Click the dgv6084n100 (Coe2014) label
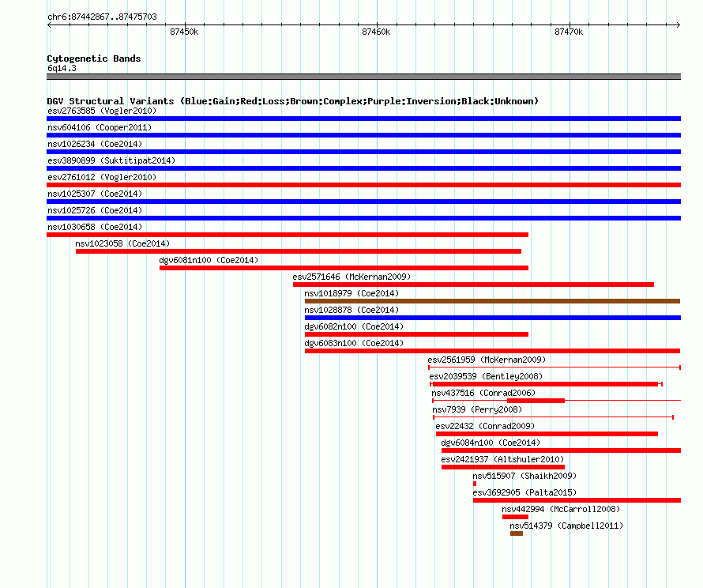This screenshot has height=588, width=703. click(x=491, y=443)
